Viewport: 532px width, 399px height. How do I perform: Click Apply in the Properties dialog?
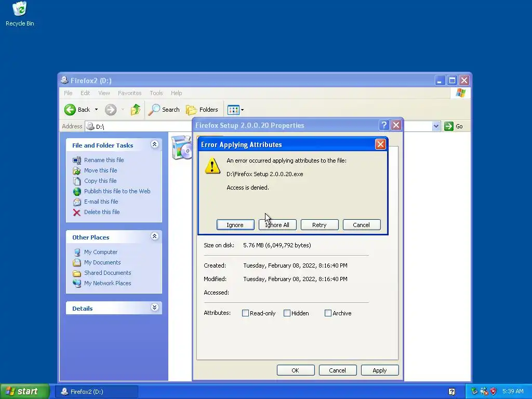pyautogui.click(x=380, y=370)
